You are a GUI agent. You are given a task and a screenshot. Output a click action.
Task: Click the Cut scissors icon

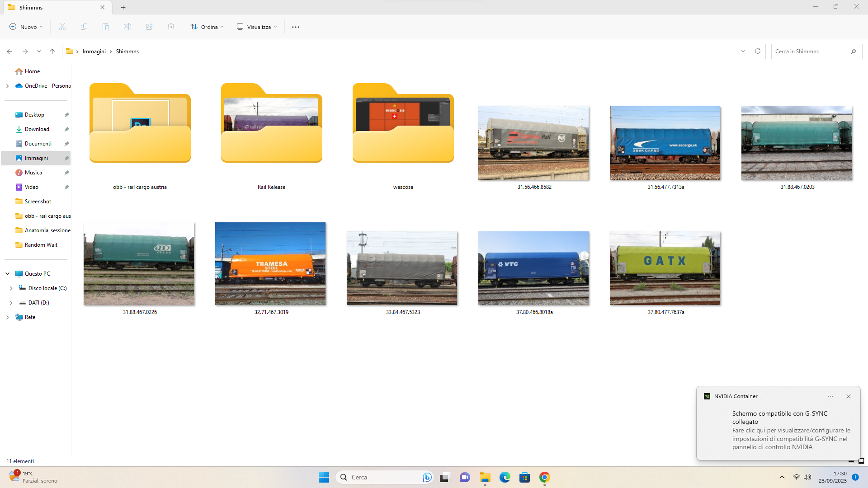[62, 27]
